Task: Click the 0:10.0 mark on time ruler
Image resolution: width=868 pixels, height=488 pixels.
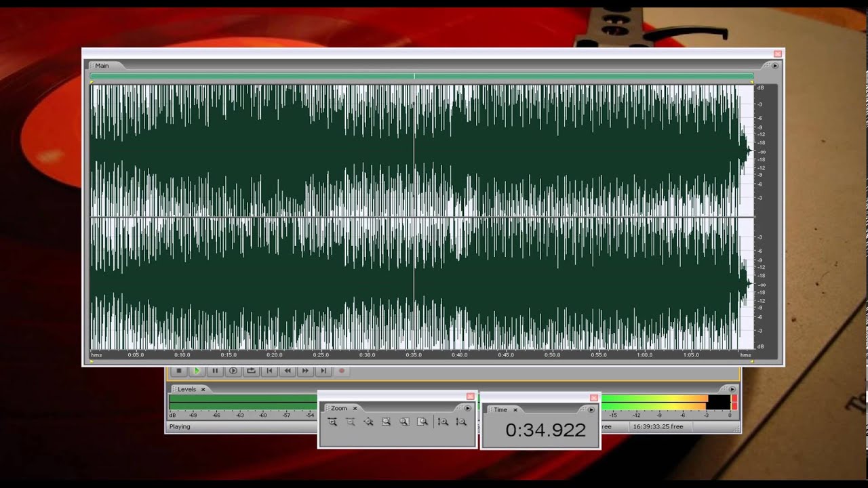Action: tap(182, 354)
